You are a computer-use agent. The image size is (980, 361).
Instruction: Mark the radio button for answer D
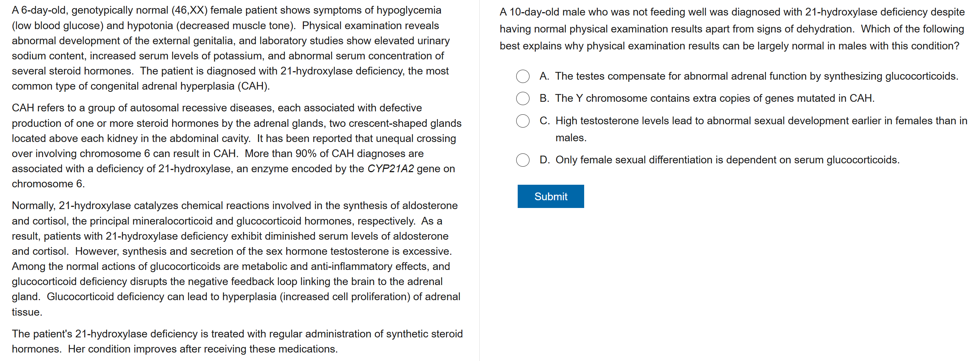[x=523, y=160]
